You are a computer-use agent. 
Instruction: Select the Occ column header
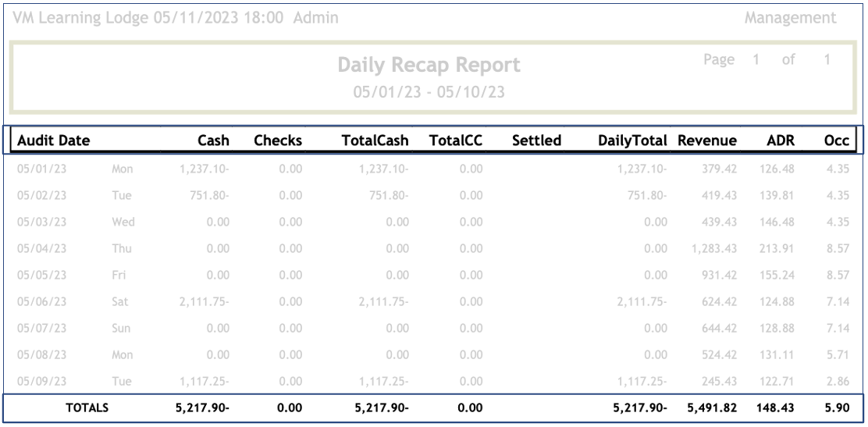(837, 141)
